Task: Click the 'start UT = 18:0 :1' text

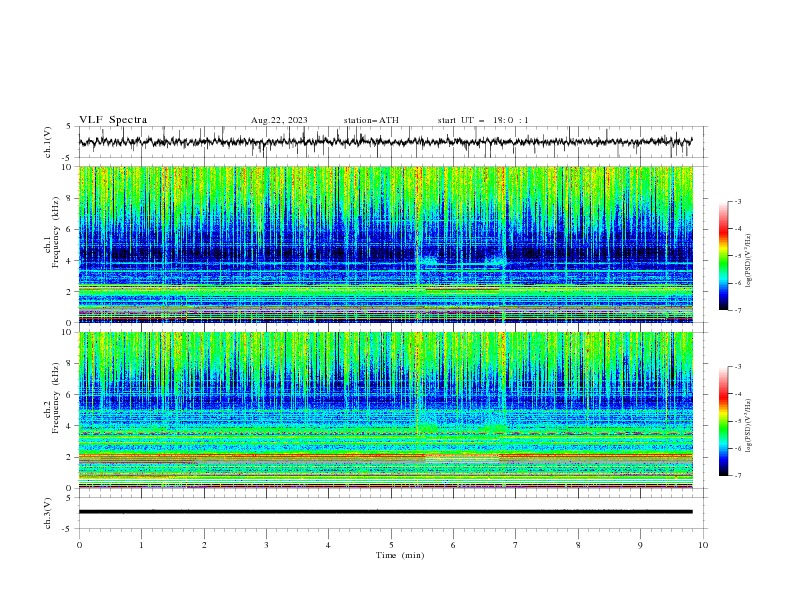Action: (483, 120)
